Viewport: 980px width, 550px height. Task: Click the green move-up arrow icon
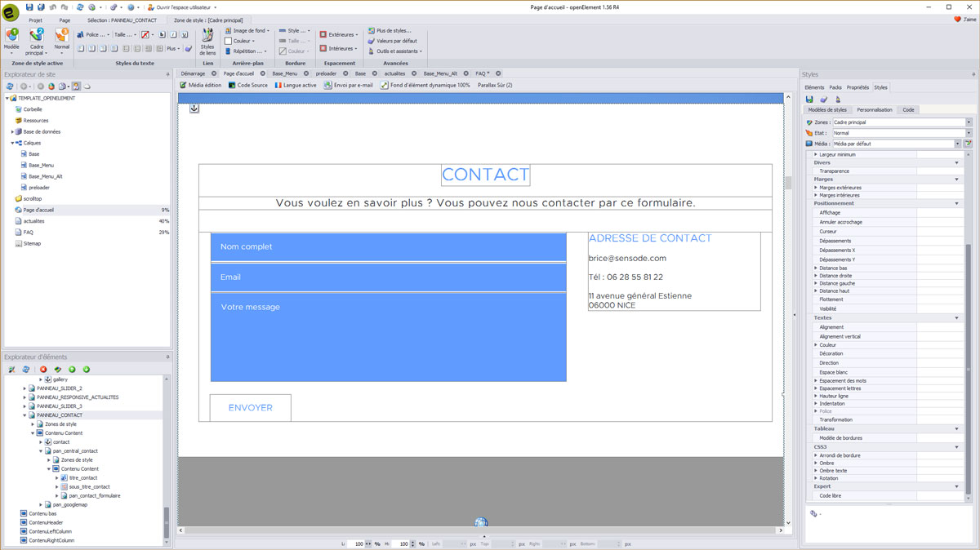pyautogui.click(x=72, y=370)
